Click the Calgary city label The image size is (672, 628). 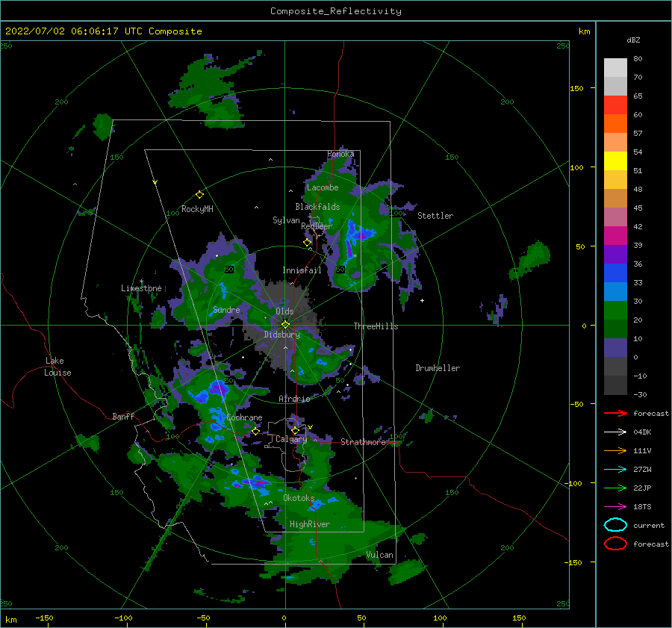tap(291, 439)
